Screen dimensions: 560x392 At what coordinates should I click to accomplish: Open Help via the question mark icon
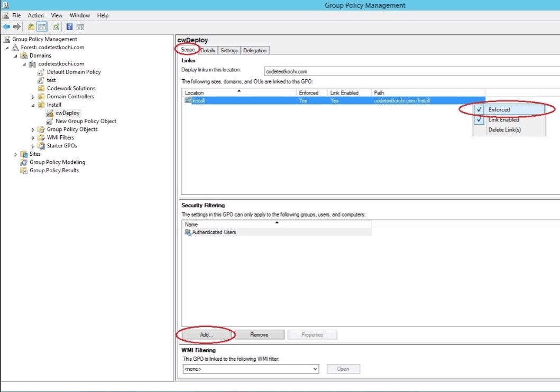tap(69, 27)
